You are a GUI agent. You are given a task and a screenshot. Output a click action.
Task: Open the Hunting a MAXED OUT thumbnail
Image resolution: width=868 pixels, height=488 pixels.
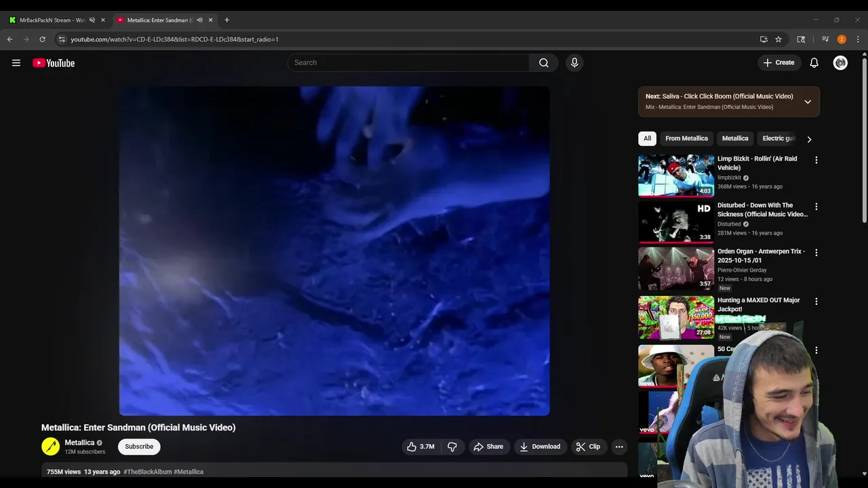pos(676,317)
